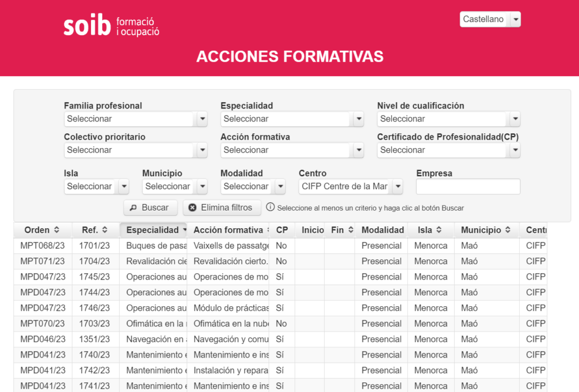Sort by Acción formativa column arrows
Screen dimensions: 579x392
click(267, 230)
